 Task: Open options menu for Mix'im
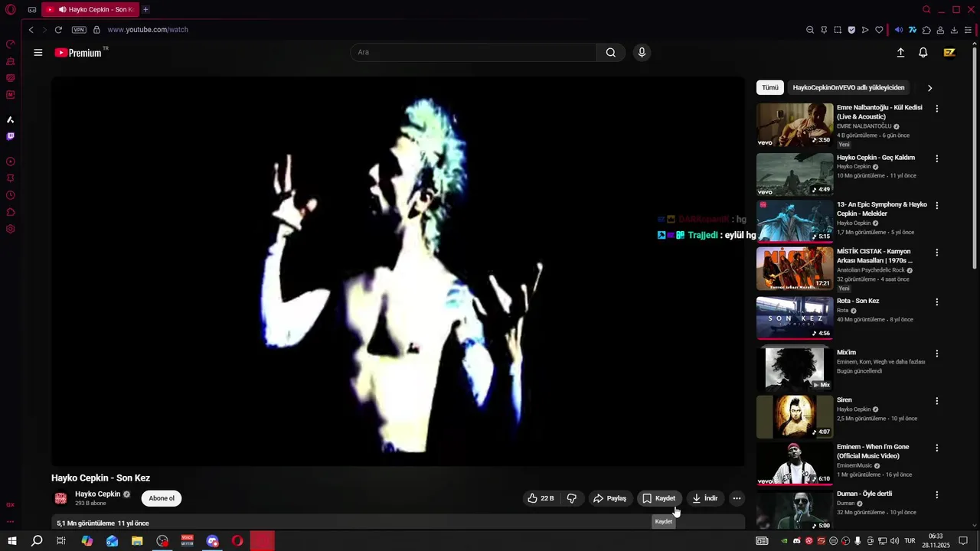936,354
